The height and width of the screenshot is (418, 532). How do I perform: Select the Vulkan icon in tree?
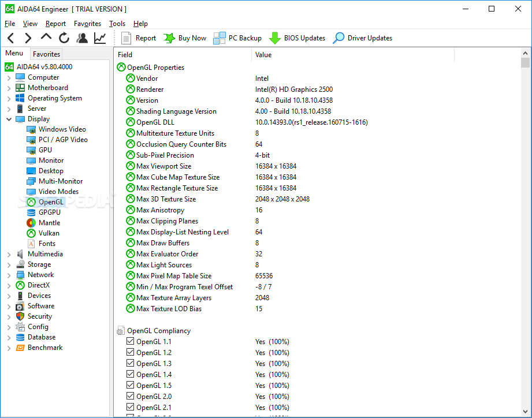31,233
